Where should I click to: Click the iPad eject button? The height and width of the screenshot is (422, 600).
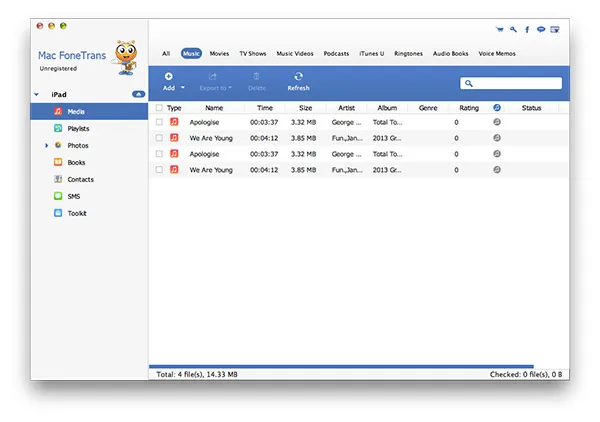point(139,94)
